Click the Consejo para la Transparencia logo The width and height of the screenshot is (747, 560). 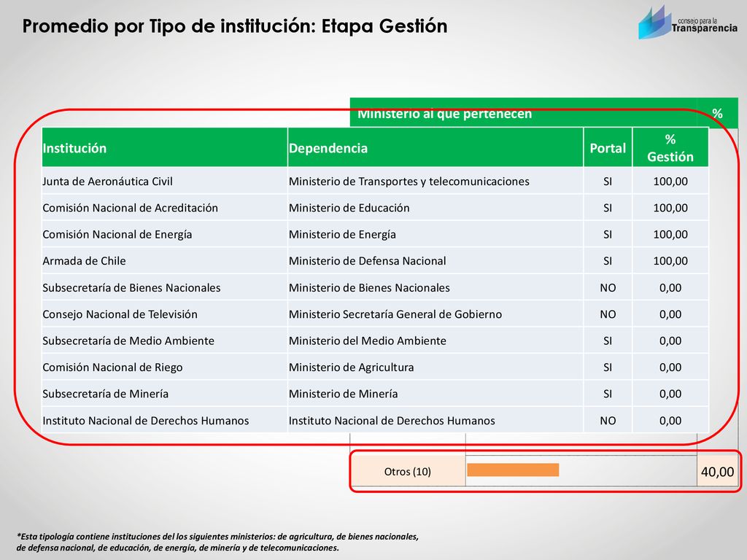[688, 23]
